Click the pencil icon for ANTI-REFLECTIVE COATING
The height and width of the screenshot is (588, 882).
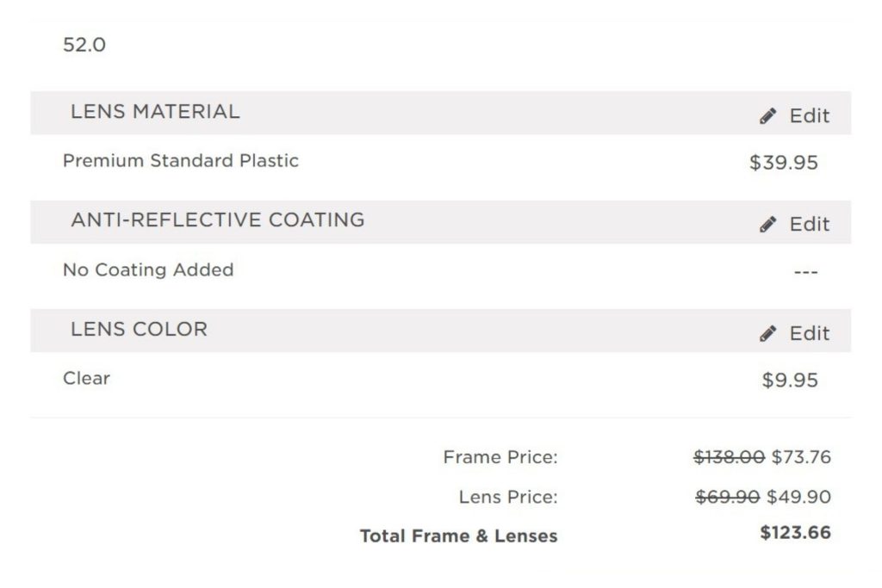click(766, 223)
